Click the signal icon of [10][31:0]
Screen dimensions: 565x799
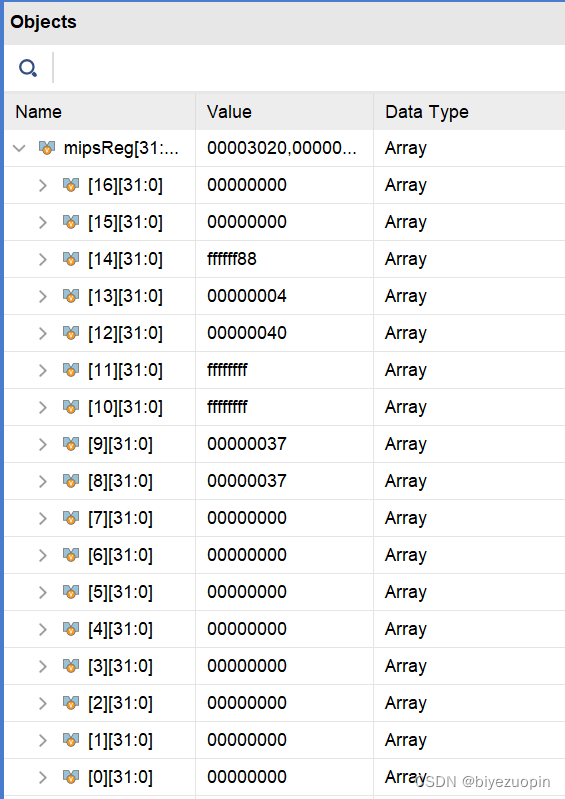pos(71,407)
